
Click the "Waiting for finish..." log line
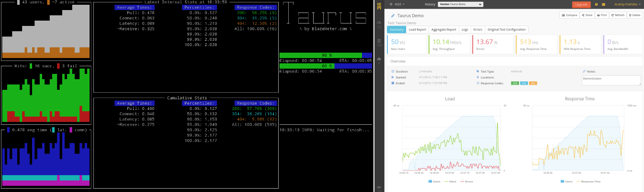point(326,130)
